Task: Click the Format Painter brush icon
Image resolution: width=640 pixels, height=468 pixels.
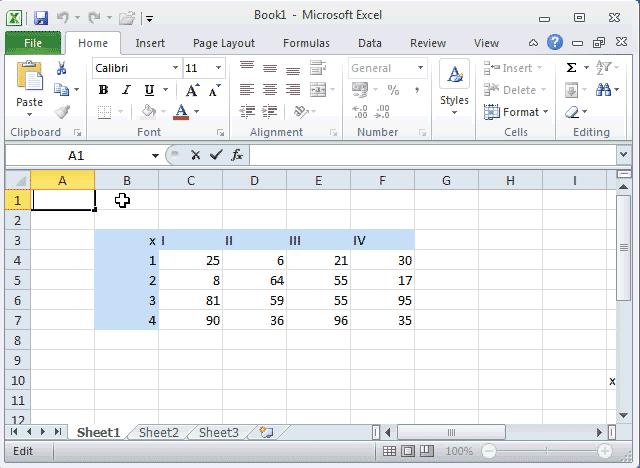Action: (x=62, y=112)
